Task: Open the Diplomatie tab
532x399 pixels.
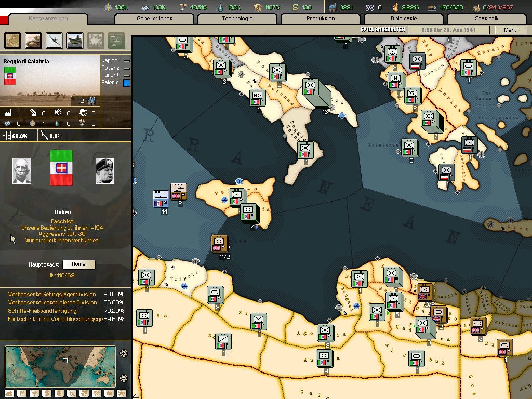Action: point(404,19)
